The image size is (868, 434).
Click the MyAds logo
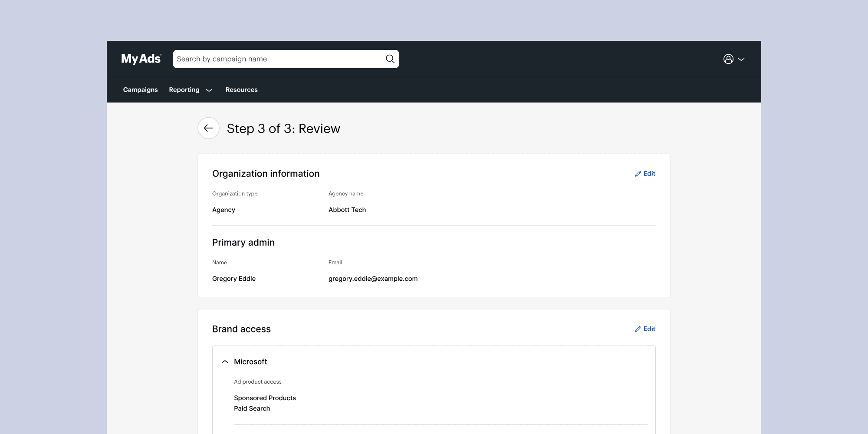pyautogui.click(x=141, y=59)
